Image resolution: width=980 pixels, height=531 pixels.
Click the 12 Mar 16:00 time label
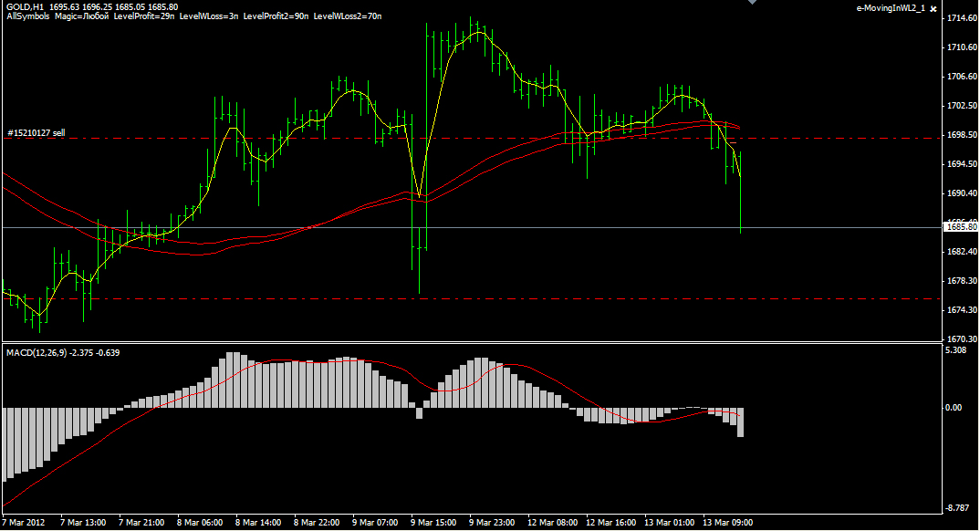pos(611,523)
